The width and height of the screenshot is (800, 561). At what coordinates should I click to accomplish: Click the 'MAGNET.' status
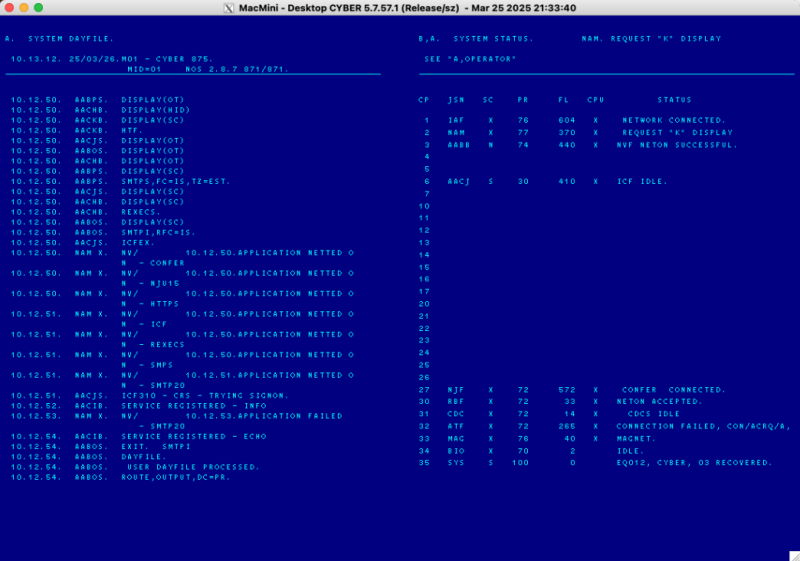[636, 439]
